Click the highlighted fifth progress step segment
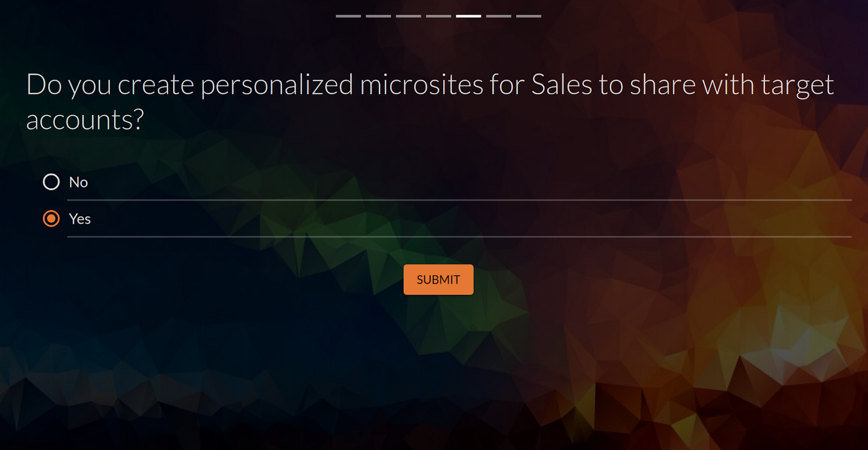This screenshot has height=450, width=868. (468, 16)
